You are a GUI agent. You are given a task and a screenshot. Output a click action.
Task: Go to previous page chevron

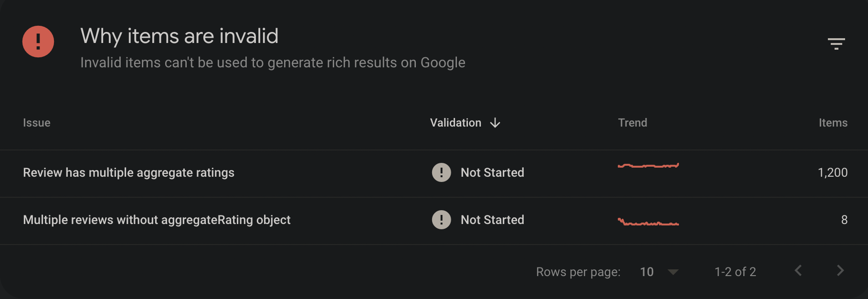tap(798, 271)
